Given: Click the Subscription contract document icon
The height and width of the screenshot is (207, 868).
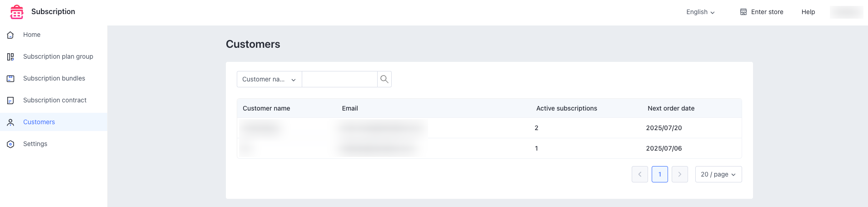Looking at the screenshot, I should coord(10,101).
